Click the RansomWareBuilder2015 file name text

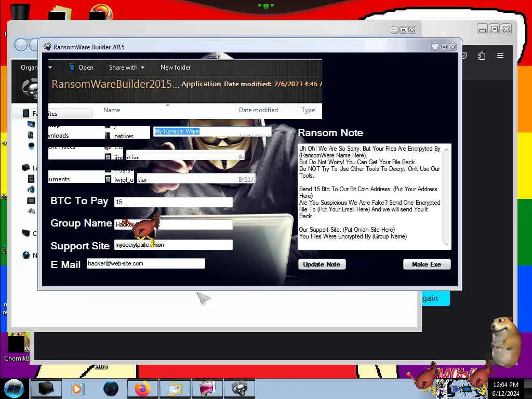(115, 84)
